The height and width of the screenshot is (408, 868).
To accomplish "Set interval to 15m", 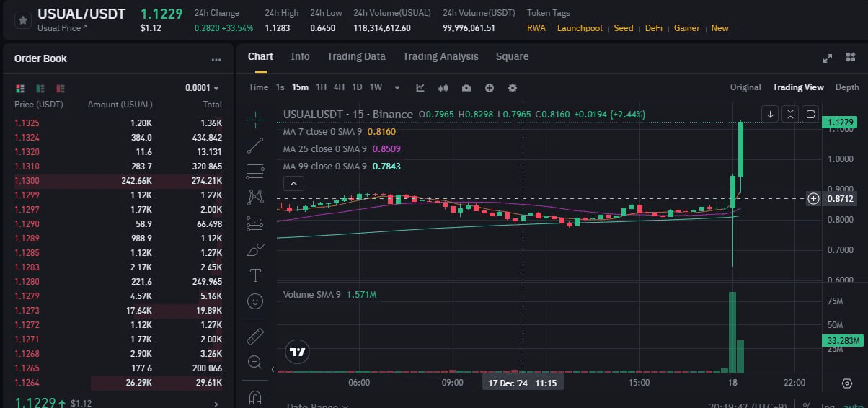I will (x=300, y=87).
